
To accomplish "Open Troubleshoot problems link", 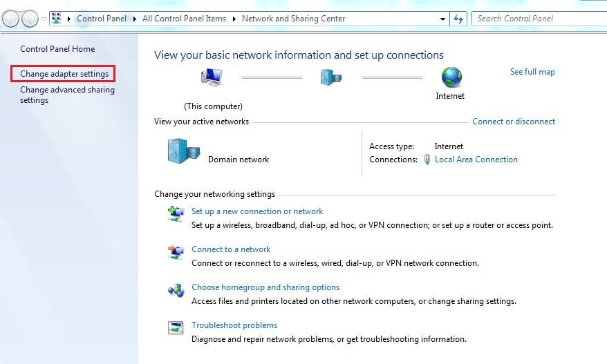I will (x=234, y=325).
